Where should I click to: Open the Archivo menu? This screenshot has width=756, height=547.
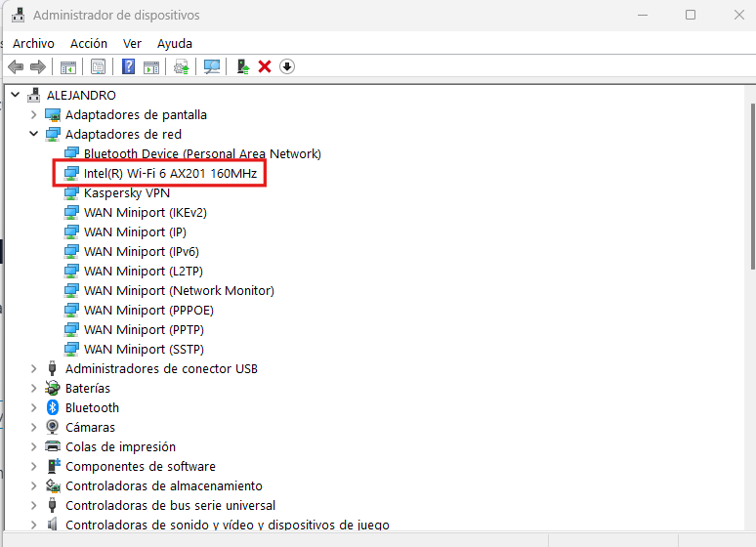click(x=33, y=43)
